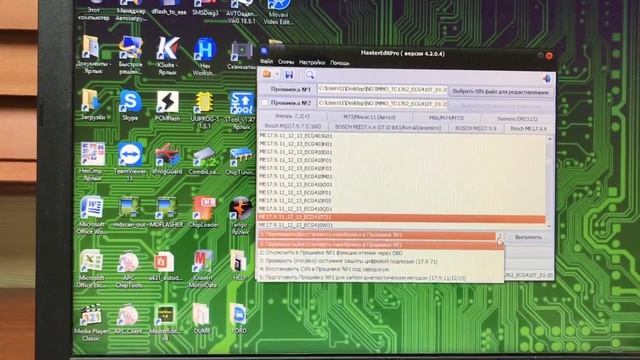The width and height of the screenshot is (640, 360).
Task: Open the HexCmp shortcut desktop icon
Action: point(92,161)
